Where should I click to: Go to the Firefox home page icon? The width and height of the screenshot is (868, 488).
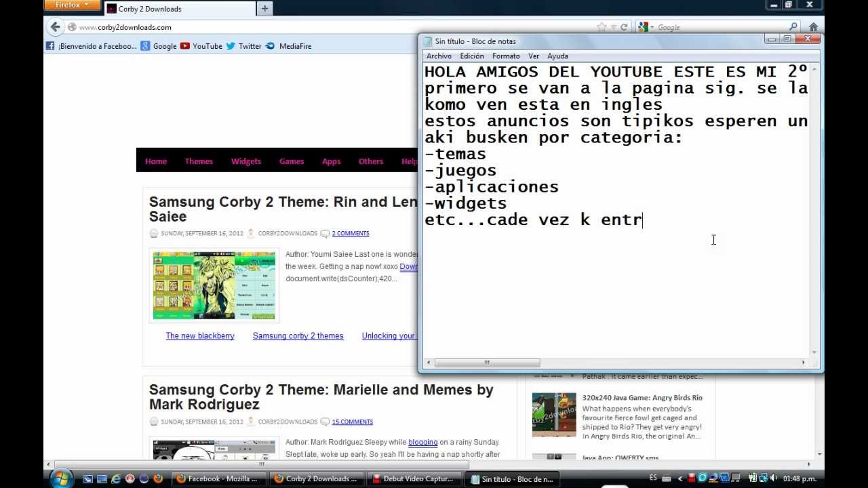click(813, 27)
